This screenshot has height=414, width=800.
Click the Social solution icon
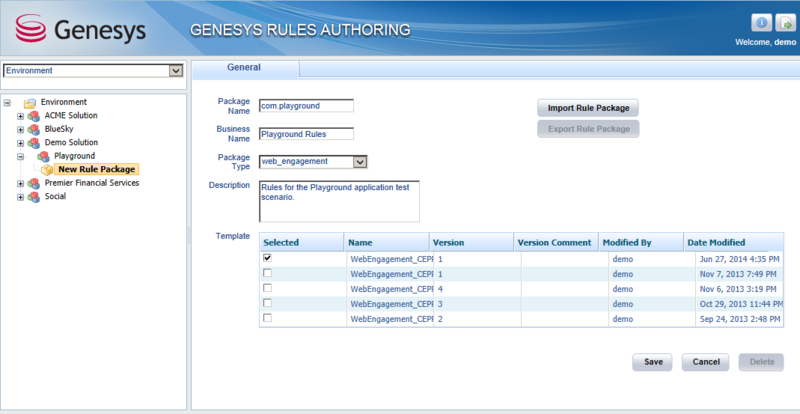tap(34, 197)
